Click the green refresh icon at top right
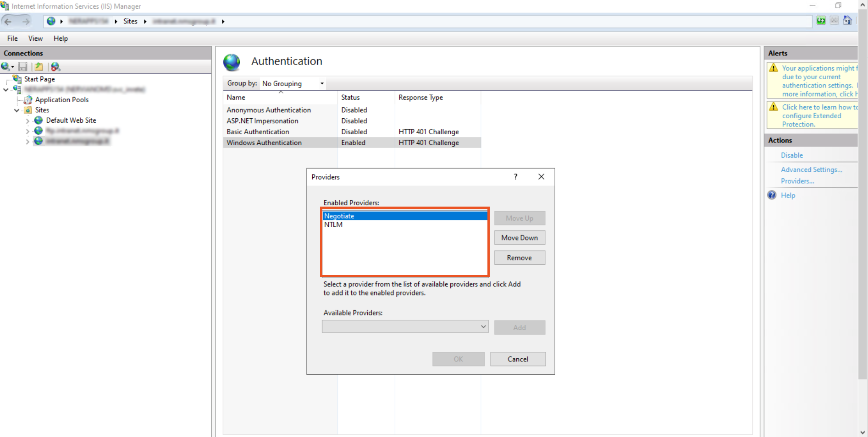 click(x=821, y=21)
